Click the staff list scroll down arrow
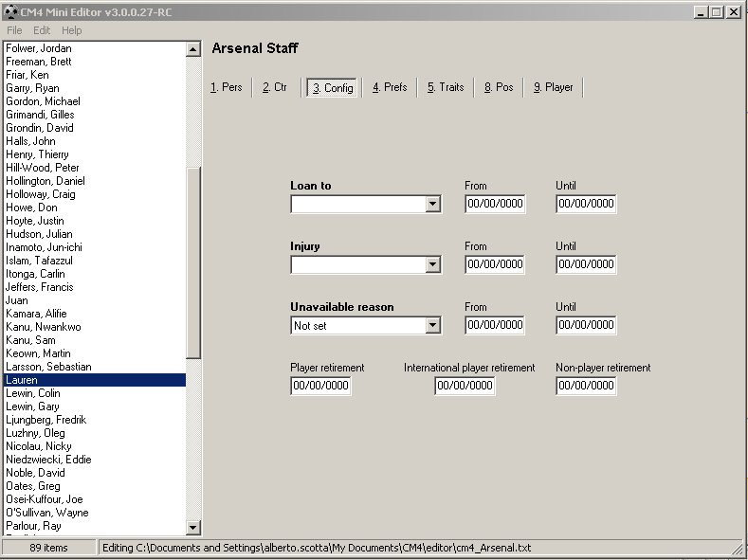 pos(193,527)
